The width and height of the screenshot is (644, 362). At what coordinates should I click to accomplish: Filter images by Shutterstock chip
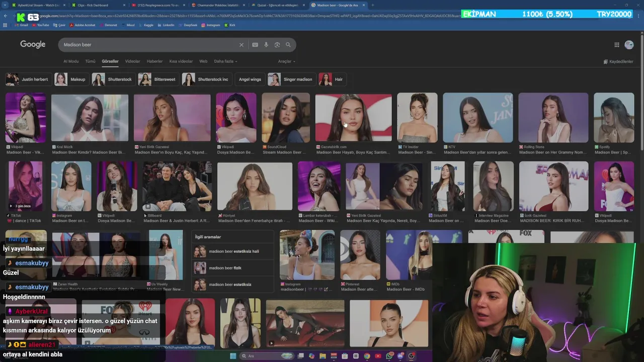click(113, 79)
